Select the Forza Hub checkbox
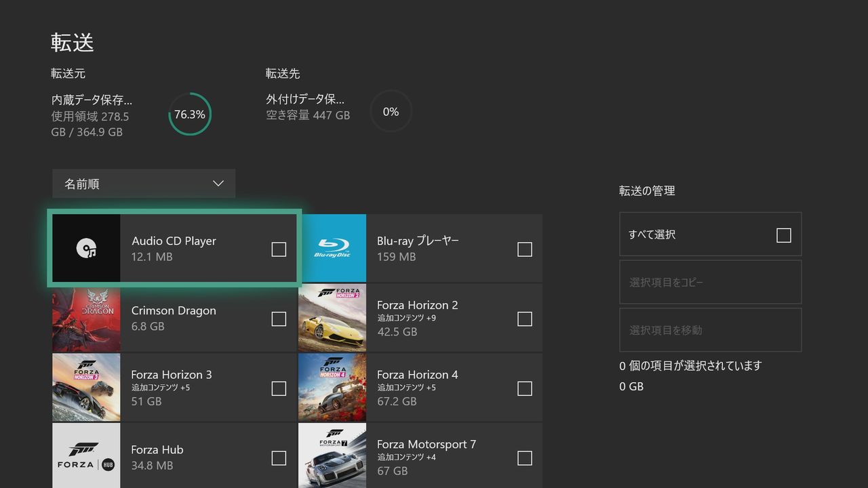The image size is (868, 488). click(279, 458)
